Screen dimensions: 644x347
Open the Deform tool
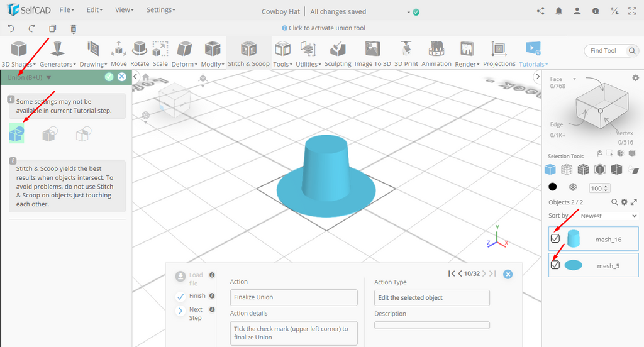coord(184,54)
